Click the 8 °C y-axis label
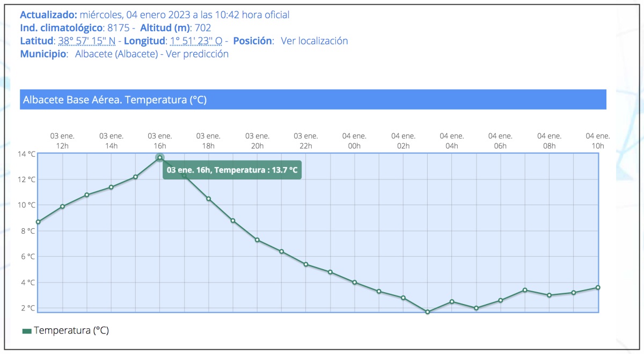644x354 pixels. point(29,231)
